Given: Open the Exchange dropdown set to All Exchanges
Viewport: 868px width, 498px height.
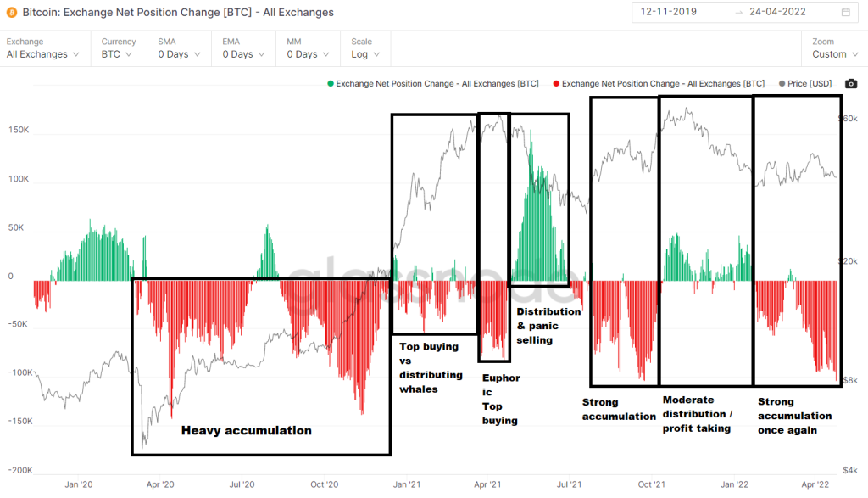Looking at the screenshot, I should tap(42, 54).
